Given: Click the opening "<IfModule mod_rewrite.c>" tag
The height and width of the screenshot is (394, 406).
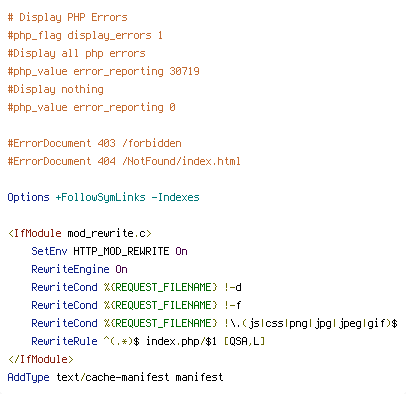Looking at the screenshot, I should (80, 233).
